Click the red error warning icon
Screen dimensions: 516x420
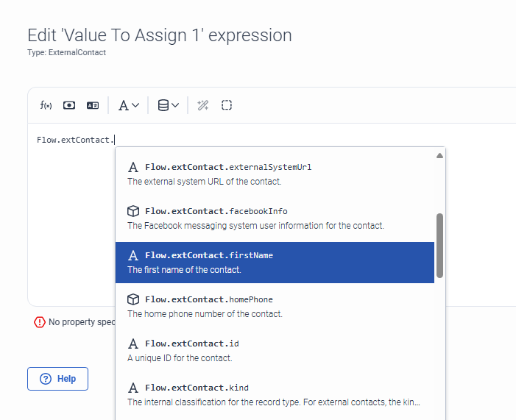39,322
